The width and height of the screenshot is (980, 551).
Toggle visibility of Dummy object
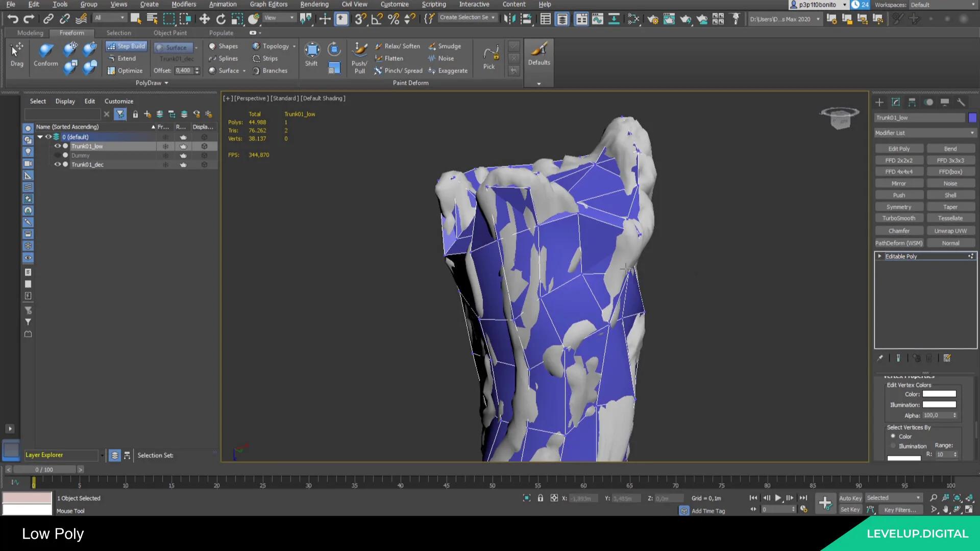[57, 155]
